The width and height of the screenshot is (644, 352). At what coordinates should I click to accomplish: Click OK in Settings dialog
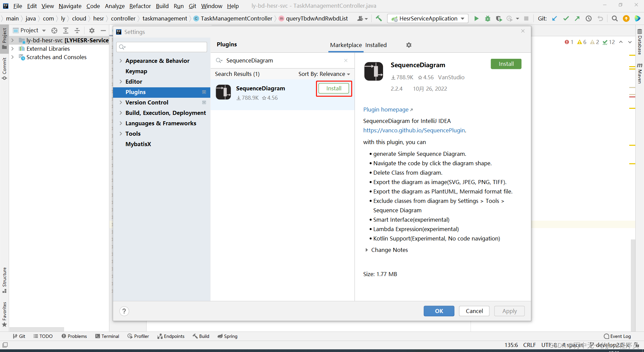click(x=439, y=311)
